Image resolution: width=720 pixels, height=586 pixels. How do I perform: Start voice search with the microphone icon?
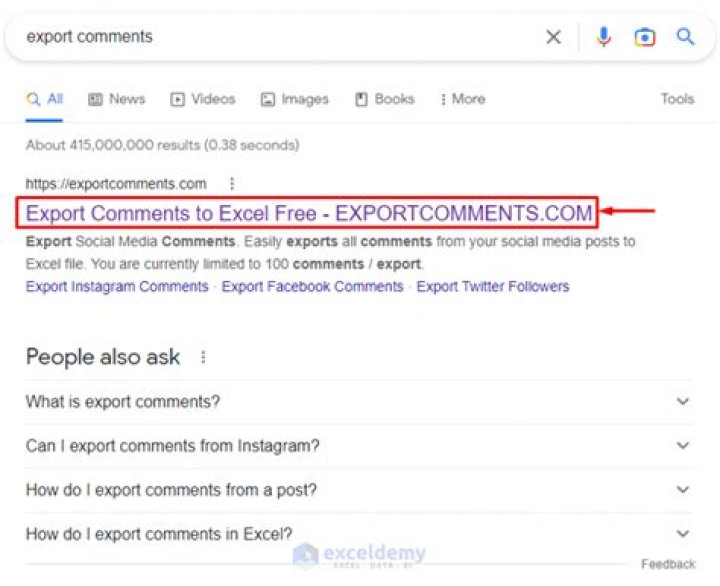tap(603, 37)
